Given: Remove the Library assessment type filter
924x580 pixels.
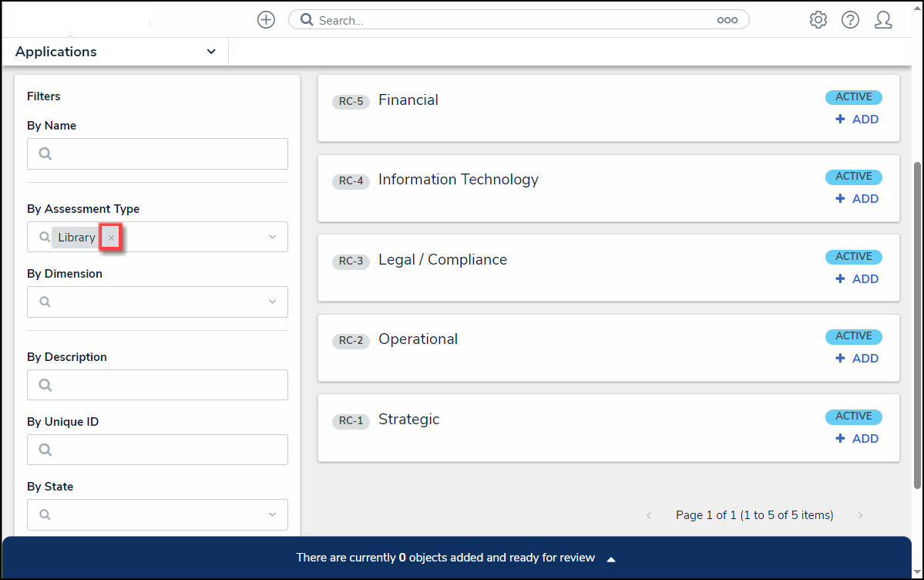Looking at the screenshot, I should point(112,238).
